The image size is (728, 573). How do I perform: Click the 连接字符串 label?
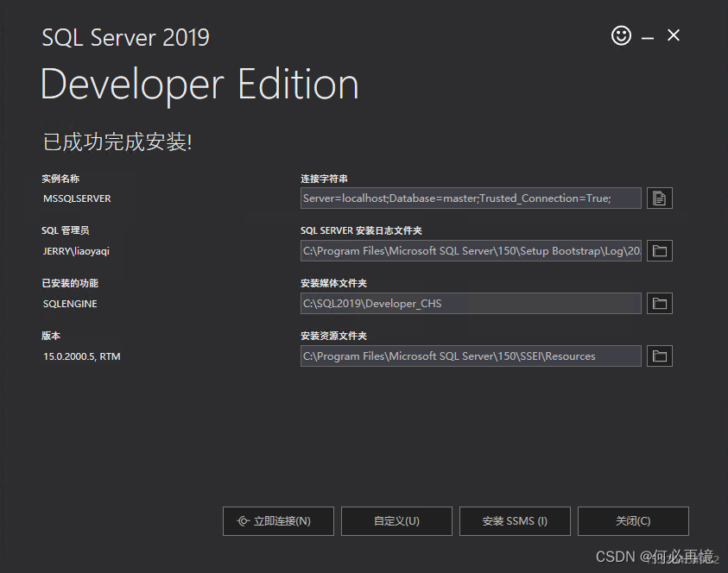324,179
